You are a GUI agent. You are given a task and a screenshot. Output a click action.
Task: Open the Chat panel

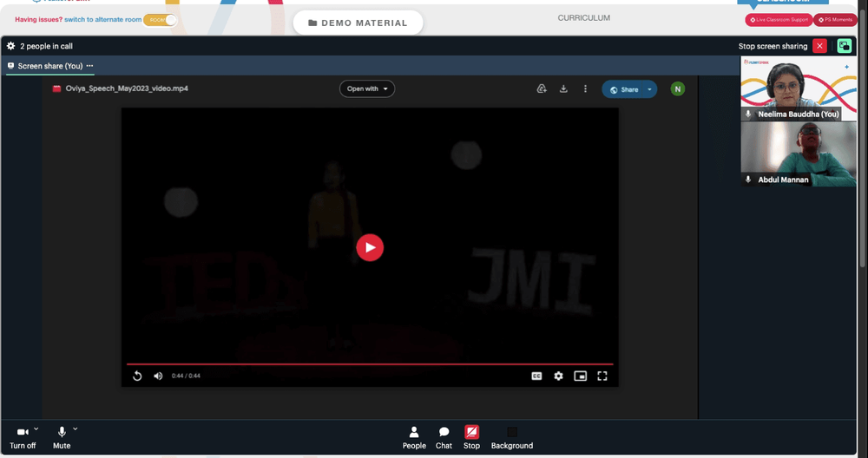tap(444, 437)
